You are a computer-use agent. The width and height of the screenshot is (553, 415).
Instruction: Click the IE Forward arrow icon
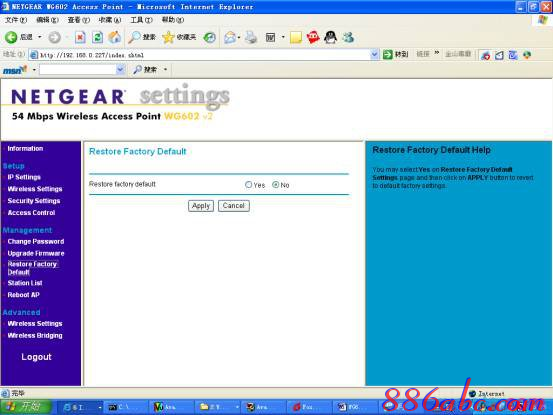54,37
